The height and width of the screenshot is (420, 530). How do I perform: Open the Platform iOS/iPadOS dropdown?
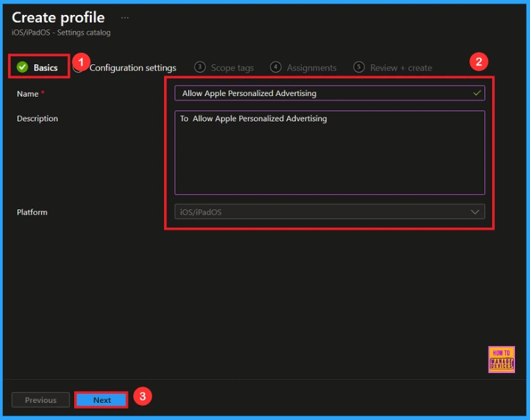point(330,212)
